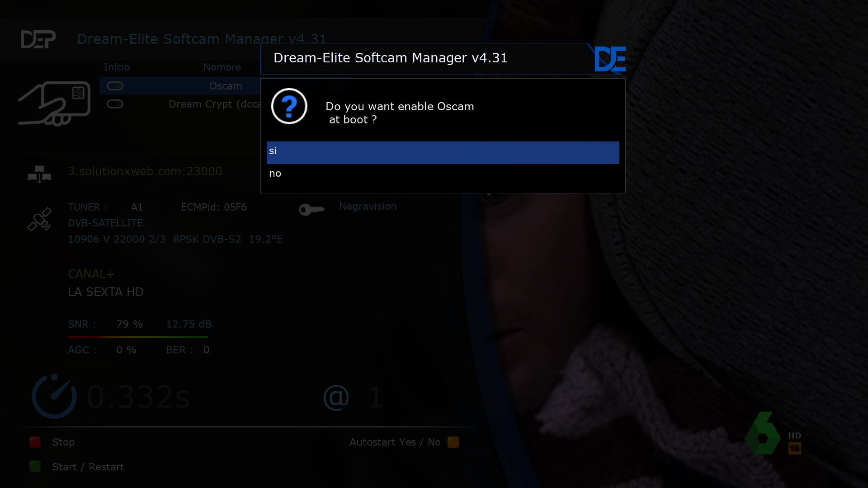
Task: Click the DEP logo top left
Action: pos(38,39)
